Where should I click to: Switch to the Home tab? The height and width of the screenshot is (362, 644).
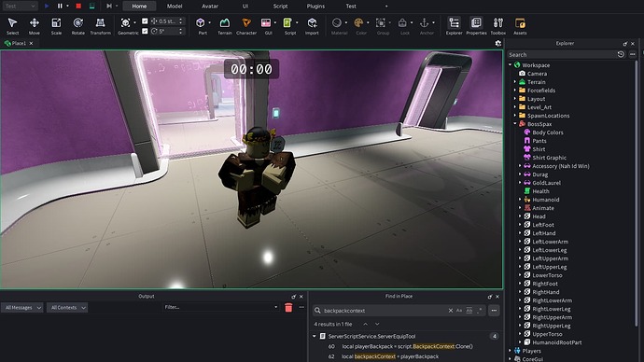139,6
